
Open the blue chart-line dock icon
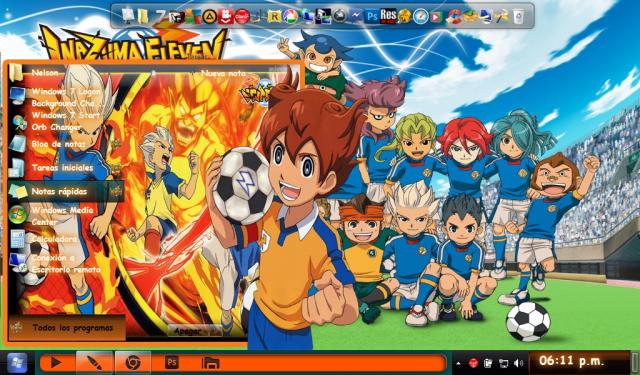pos(356,16)
